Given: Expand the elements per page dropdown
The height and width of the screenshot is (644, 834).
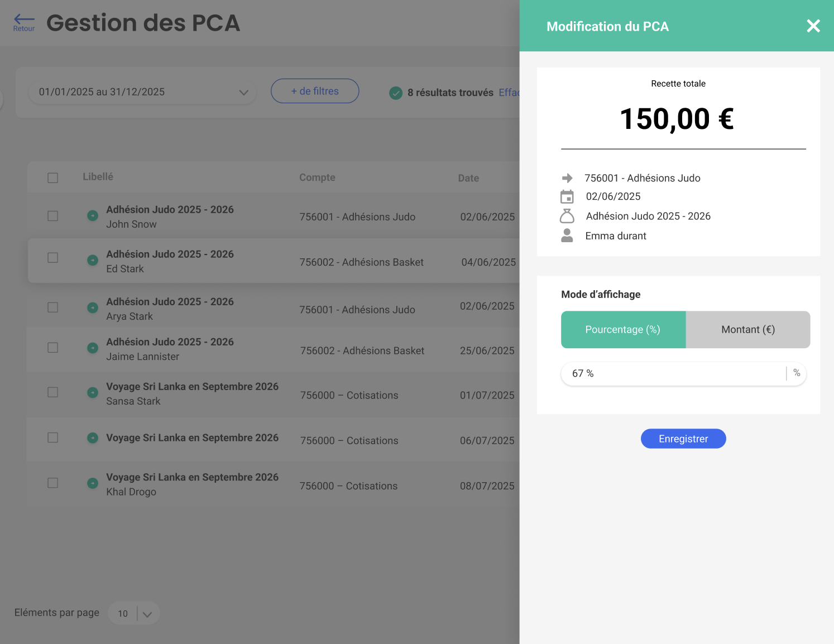Looking at the screenshot, I should click(x=147, y=613).
